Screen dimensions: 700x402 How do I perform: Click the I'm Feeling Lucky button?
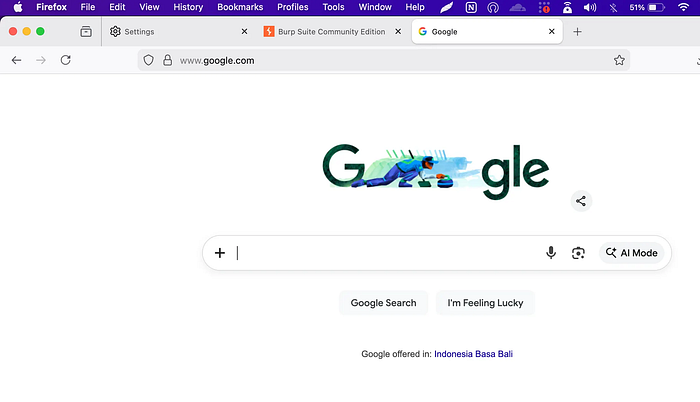(485, 303)
